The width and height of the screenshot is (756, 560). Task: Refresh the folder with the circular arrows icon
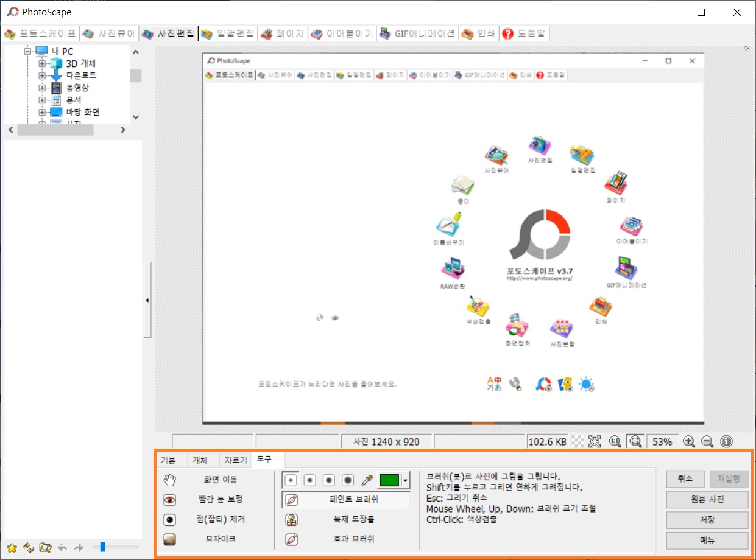coord(28,547)
